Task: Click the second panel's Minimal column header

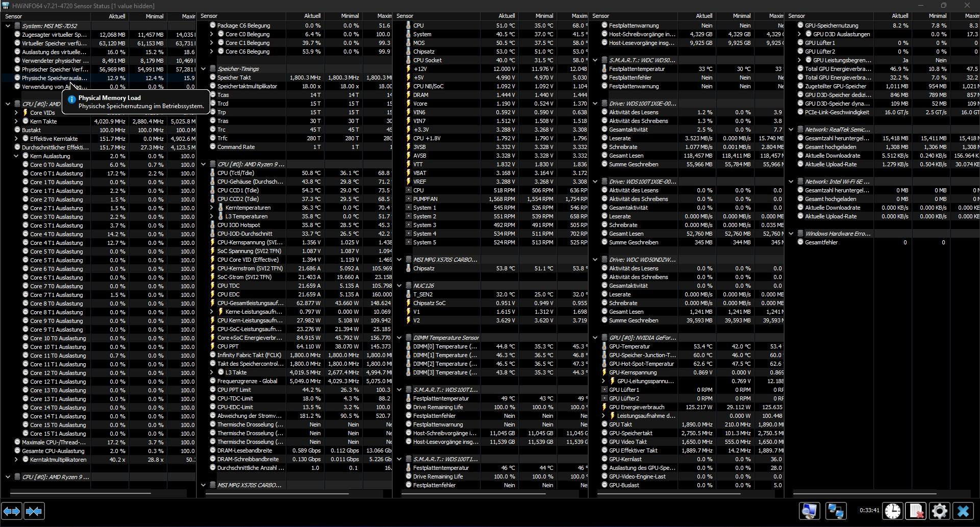Action: [343, 16]
